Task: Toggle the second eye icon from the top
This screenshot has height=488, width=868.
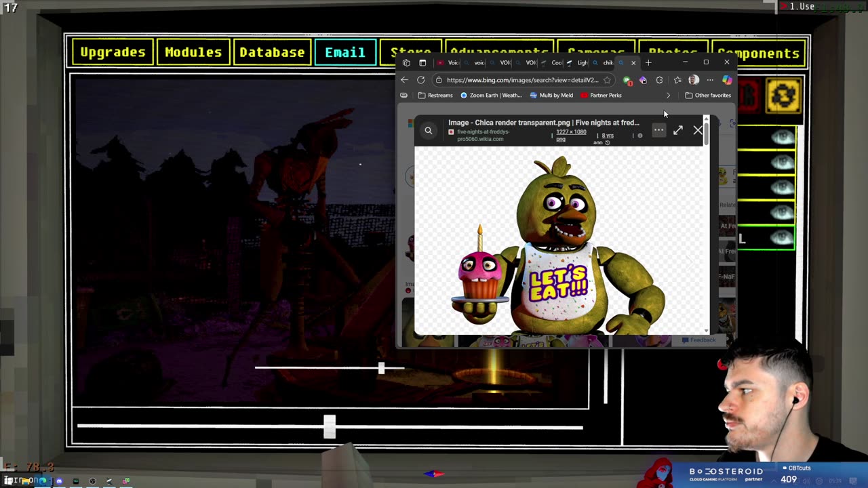Action: 783,163
